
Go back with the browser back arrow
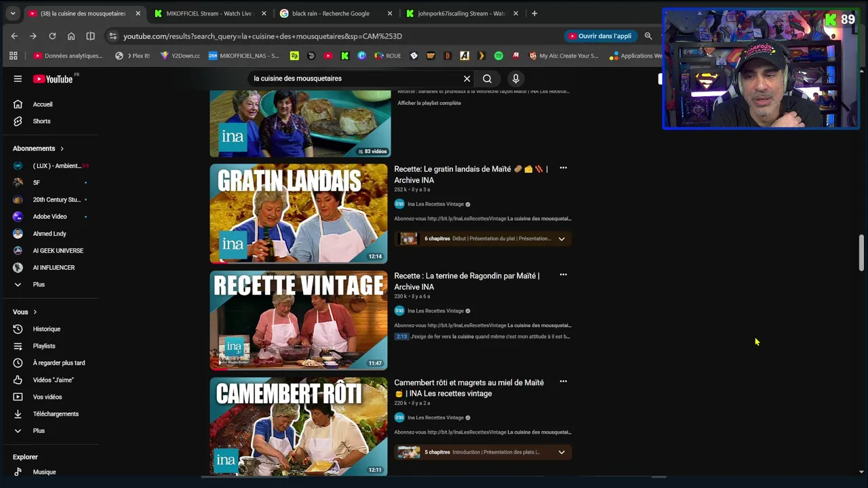coord(14,36)
